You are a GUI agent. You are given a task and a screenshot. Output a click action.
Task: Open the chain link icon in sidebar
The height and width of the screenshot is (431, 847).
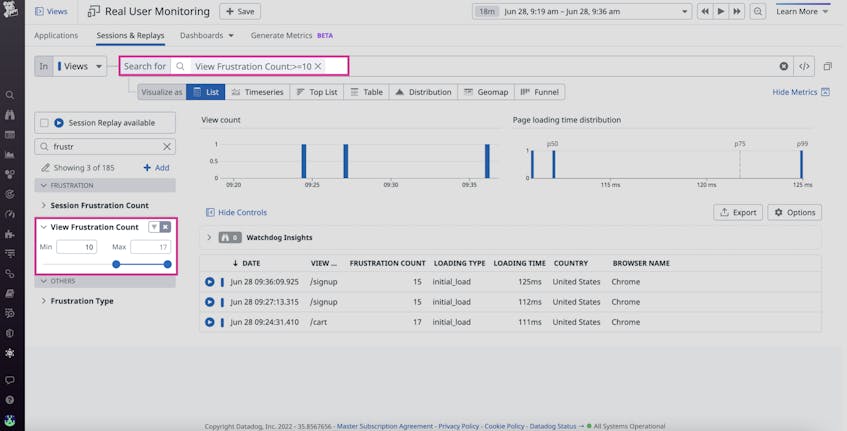click(10, 273)
